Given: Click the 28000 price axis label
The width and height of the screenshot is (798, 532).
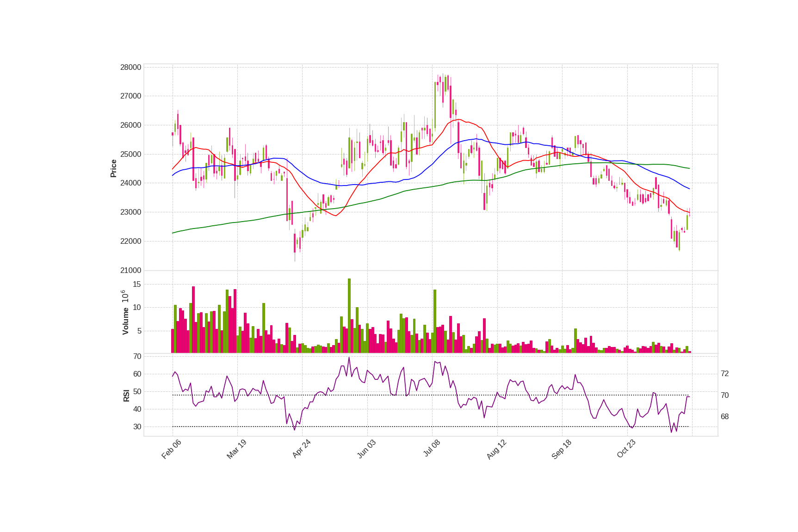Looking at the screenshot, I should (x=130, y=67).
